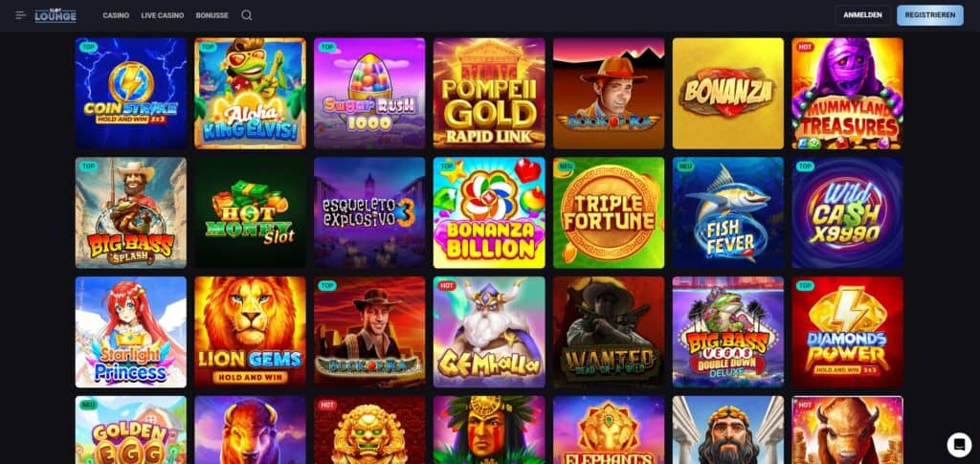Viewport: 980px width, 464px height.
Task: Launch Bonanza game thumbnail
Action: point(728,93)
